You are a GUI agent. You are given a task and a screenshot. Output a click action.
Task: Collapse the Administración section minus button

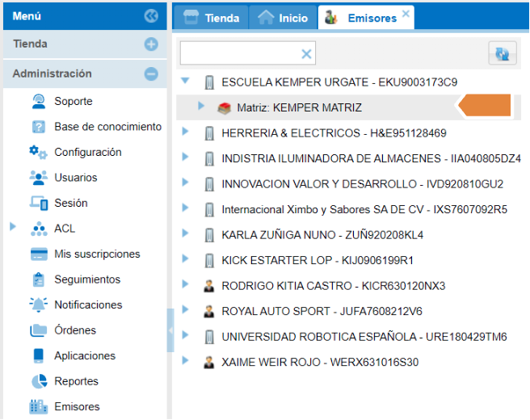point(151,73)
